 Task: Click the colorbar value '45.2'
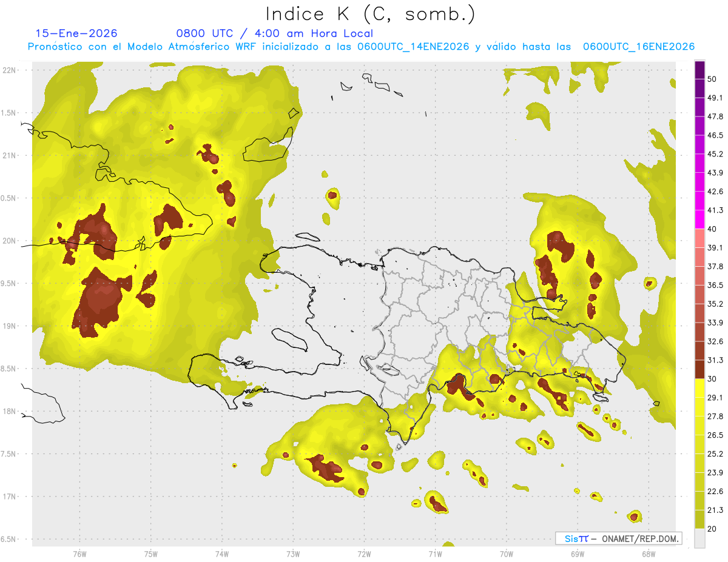click(715, 154)
